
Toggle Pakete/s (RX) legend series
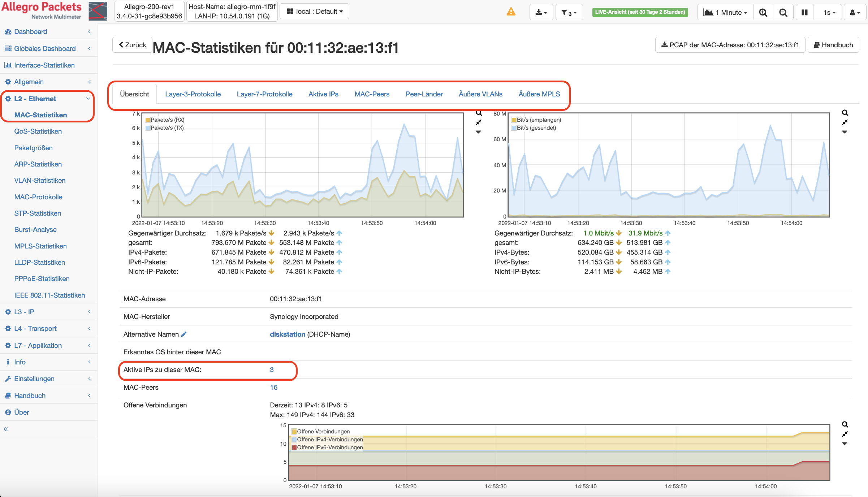[x=165, y=120]
